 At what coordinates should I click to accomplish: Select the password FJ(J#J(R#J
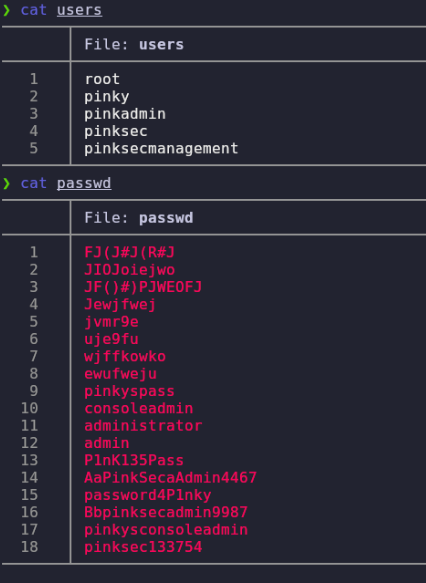coord(129,252)
